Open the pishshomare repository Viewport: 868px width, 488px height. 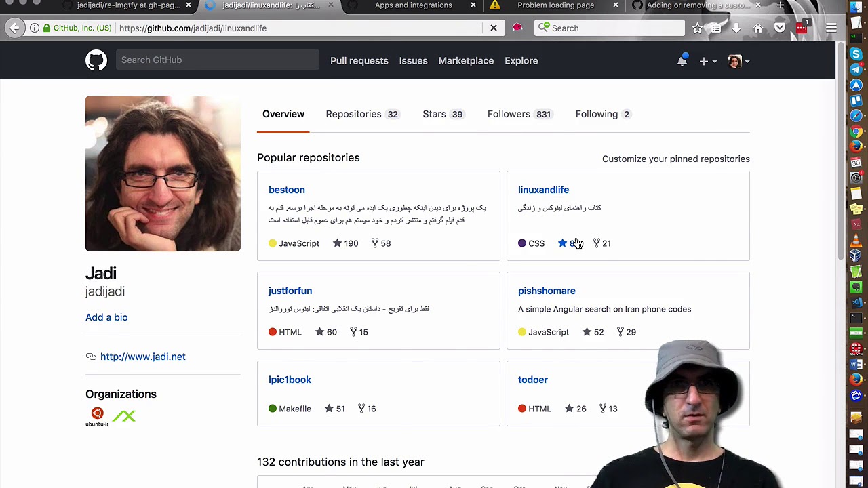547,291
